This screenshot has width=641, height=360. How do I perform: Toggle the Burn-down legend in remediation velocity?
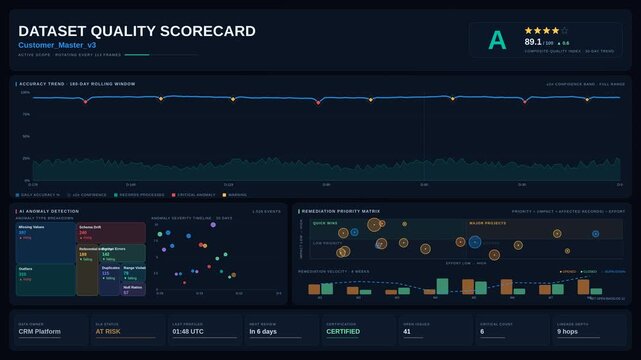[x=614, y=272]
